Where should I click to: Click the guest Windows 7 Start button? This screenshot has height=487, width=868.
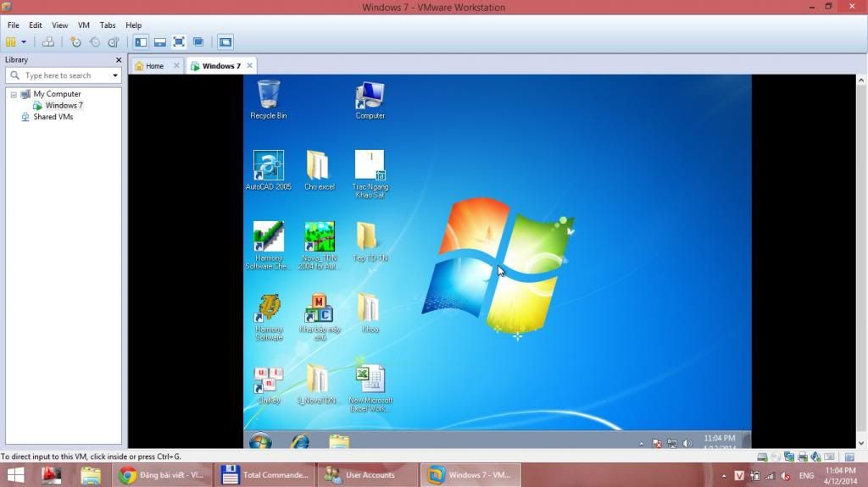point(260,441)
